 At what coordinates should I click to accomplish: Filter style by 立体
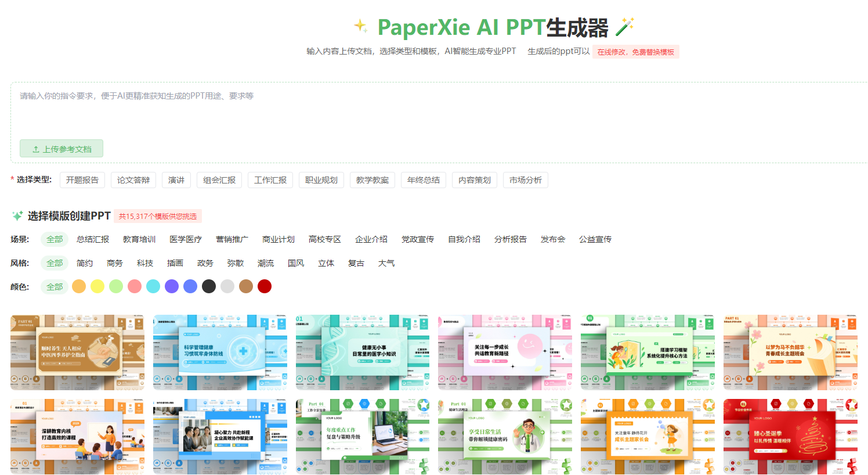[326, 263]
